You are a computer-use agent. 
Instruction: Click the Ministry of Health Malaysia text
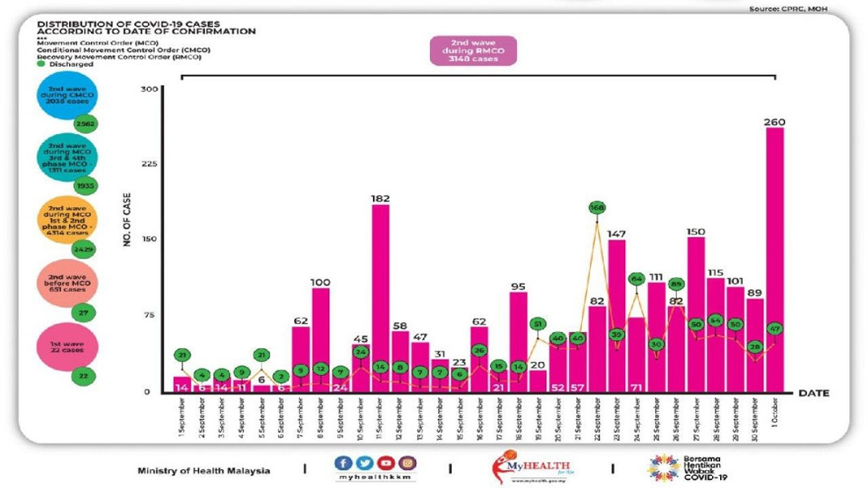coord(204,471)
